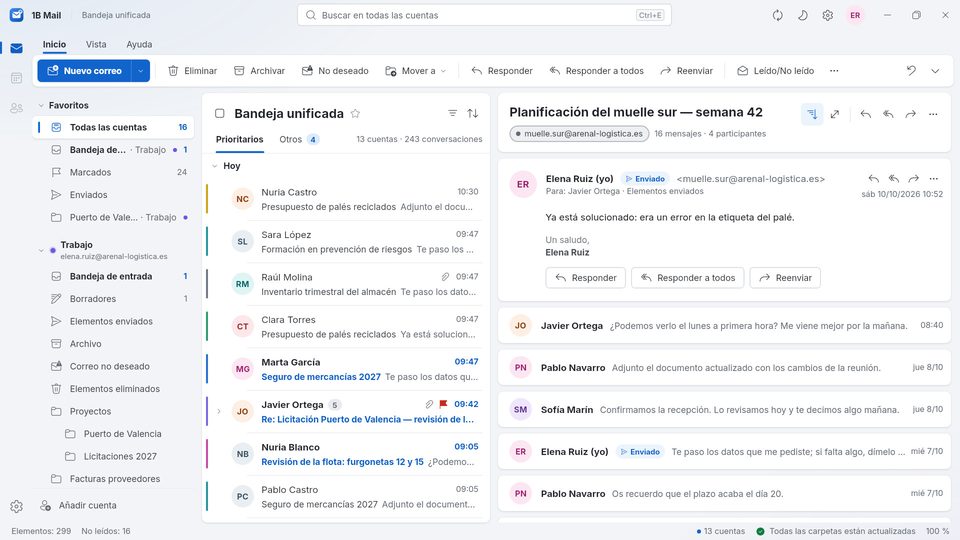Click the undo icon in the toolbar
The width and height of the screenshot is (960, 540).
coord(911,71)
